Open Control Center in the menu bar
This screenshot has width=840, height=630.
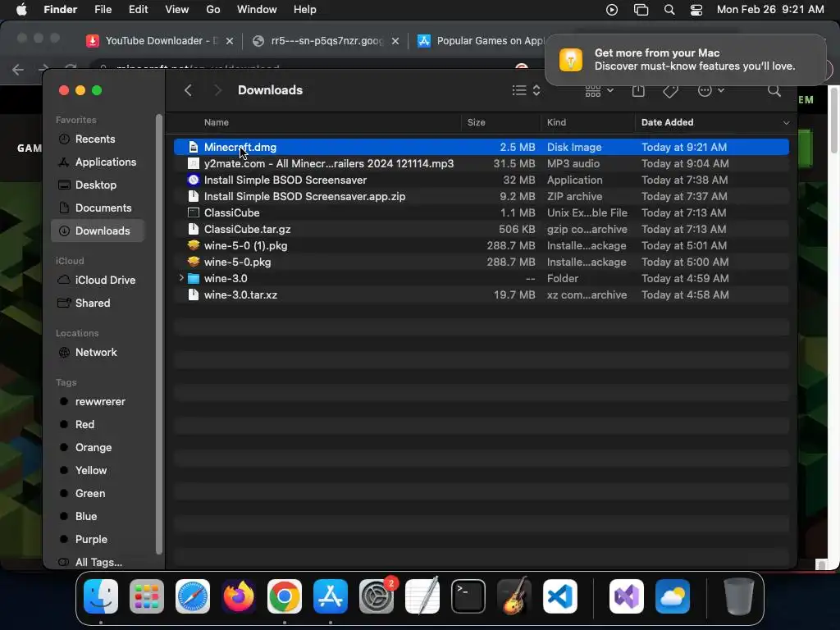click(696, 10)
